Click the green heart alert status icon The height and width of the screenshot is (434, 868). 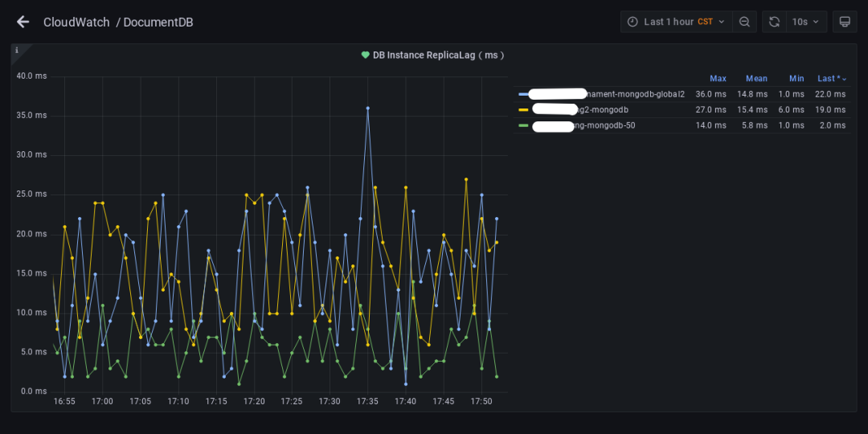click(366, 55)
